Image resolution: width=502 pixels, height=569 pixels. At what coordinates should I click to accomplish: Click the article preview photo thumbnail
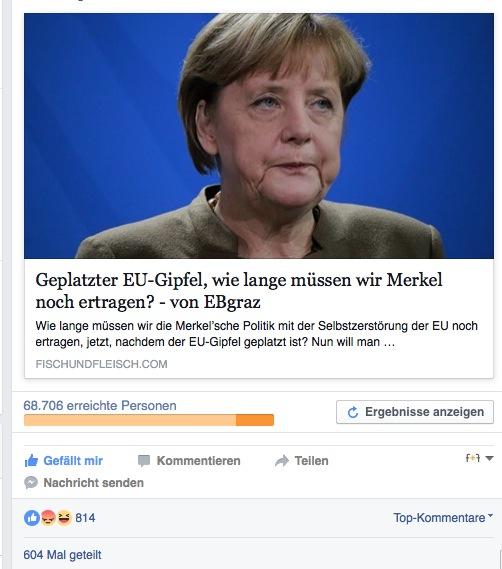click(x=259, y=136)
